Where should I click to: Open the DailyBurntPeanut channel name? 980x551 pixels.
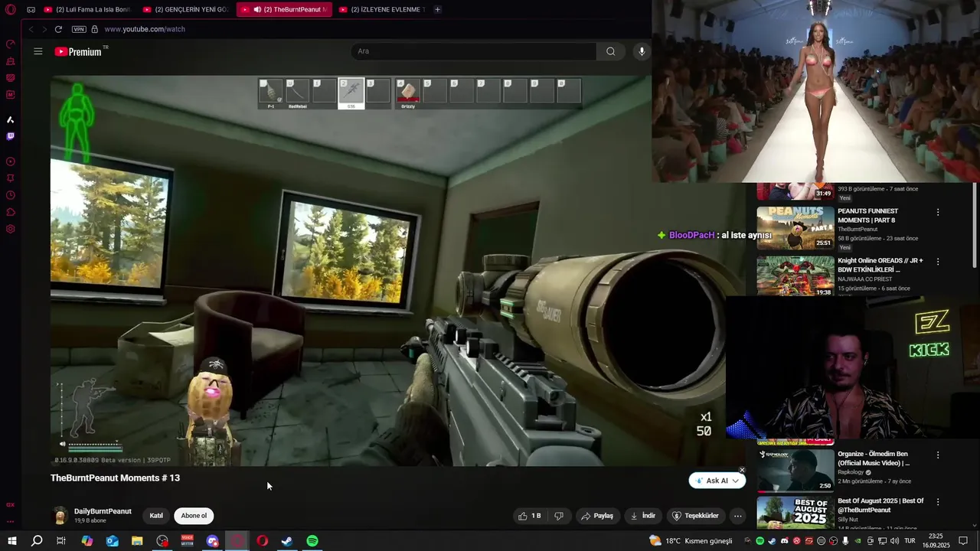(103, 511)
